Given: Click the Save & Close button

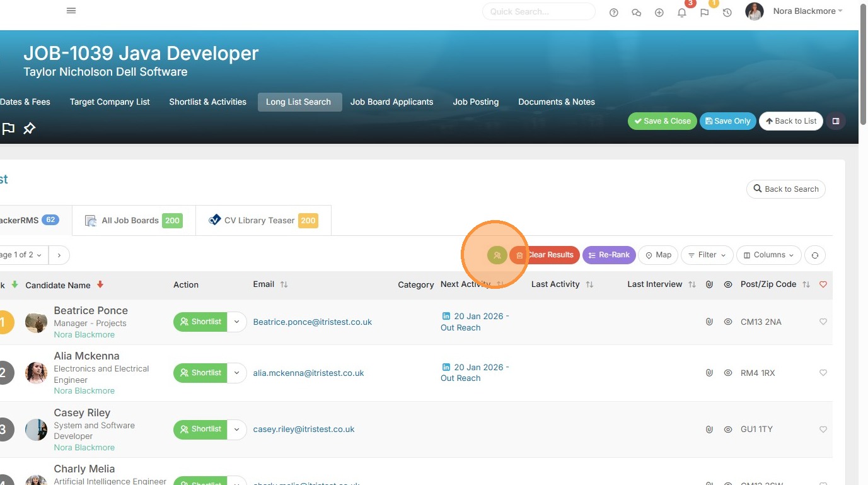Looking at the screenshot, I should 663,121.
